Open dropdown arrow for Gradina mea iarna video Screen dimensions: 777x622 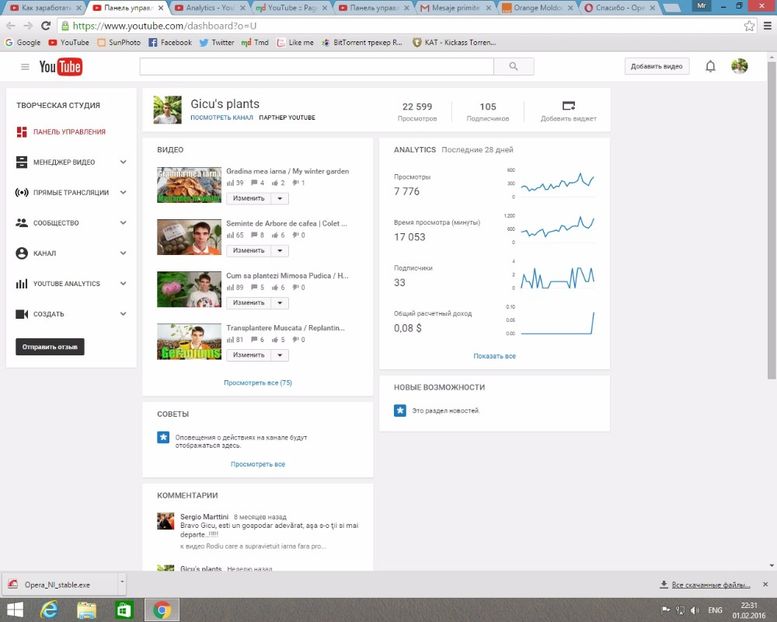click(x=280, y=198)
